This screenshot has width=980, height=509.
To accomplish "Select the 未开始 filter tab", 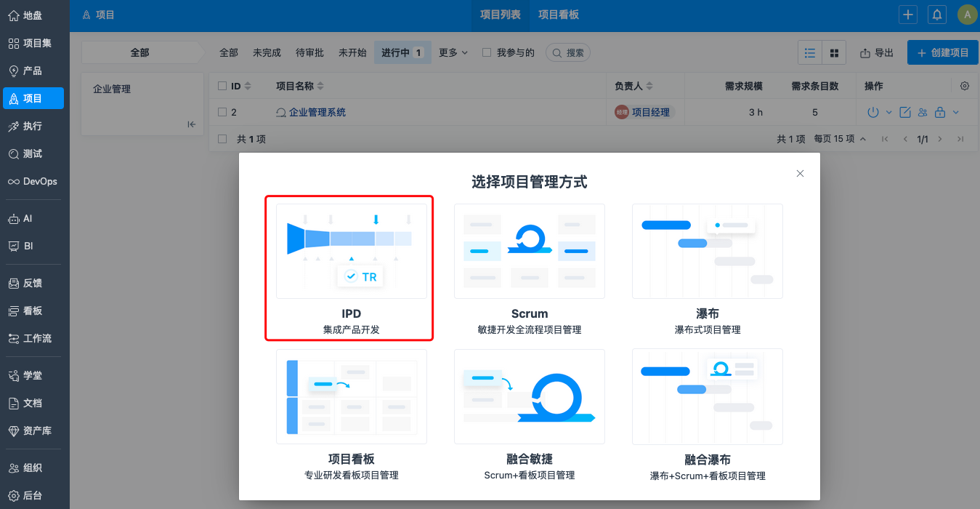I will coord(352,52).
